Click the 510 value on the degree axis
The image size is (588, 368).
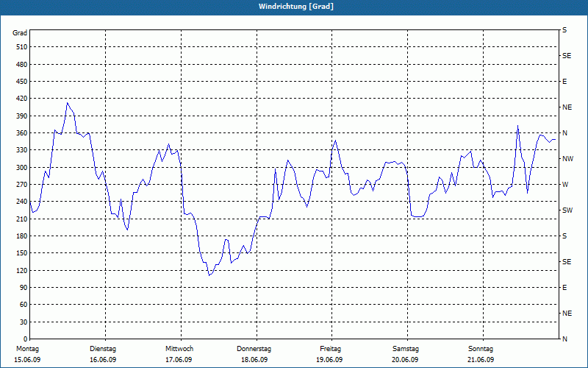pyautogui.click(x=21, y=47)
